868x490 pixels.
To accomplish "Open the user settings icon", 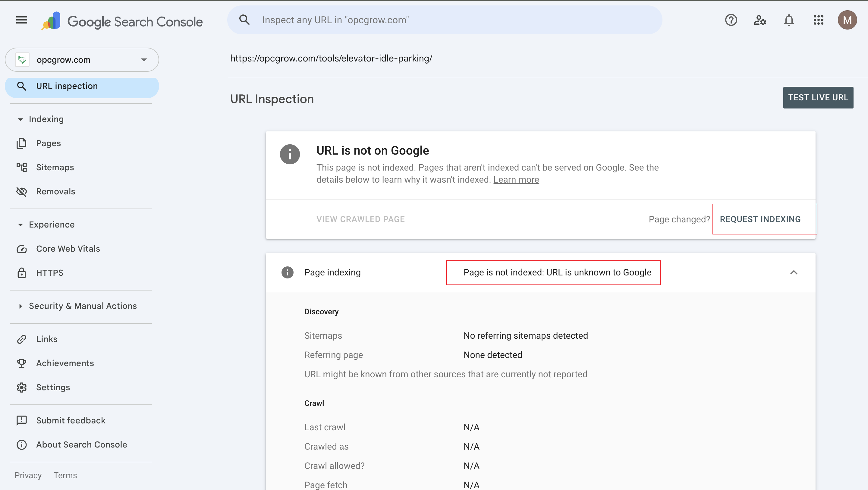I will 760,20.
